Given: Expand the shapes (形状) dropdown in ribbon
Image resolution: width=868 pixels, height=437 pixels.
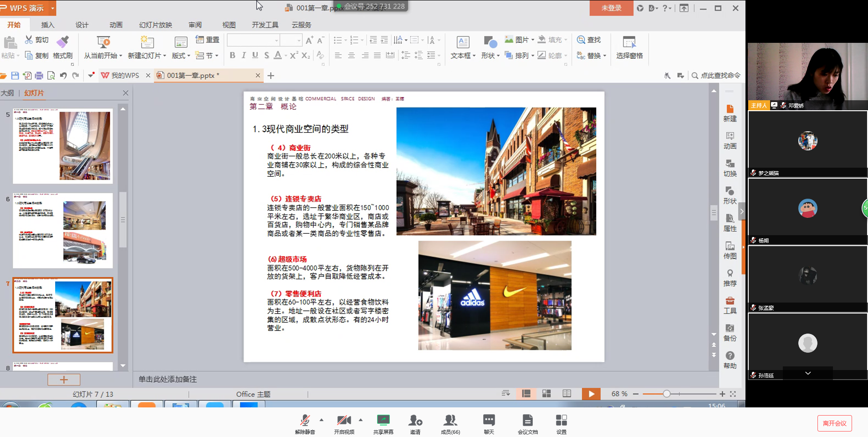Looking at the screenshot, I should 498,56.
